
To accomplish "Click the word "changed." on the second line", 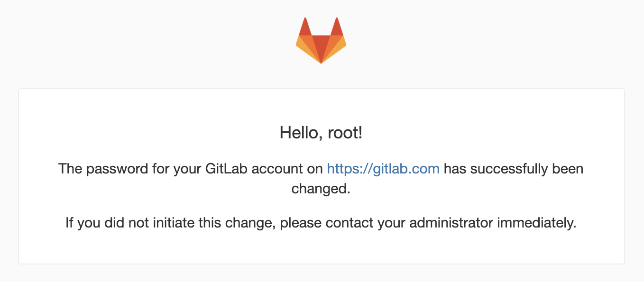I will point(321,189).
